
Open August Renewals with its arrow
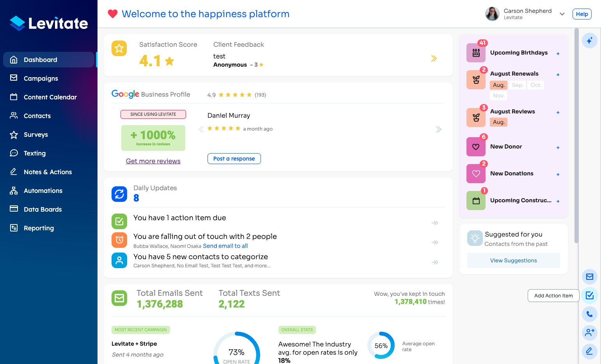click(558, 74)
